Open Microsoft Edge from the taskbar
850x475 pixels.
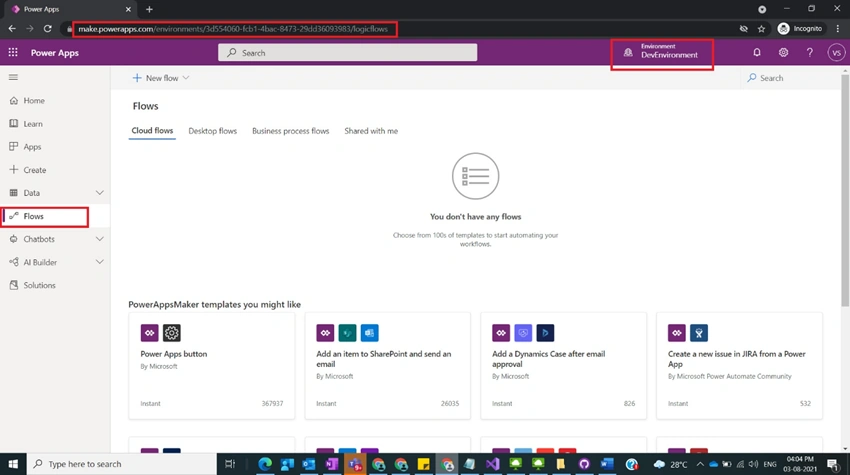tap(265, 464)
